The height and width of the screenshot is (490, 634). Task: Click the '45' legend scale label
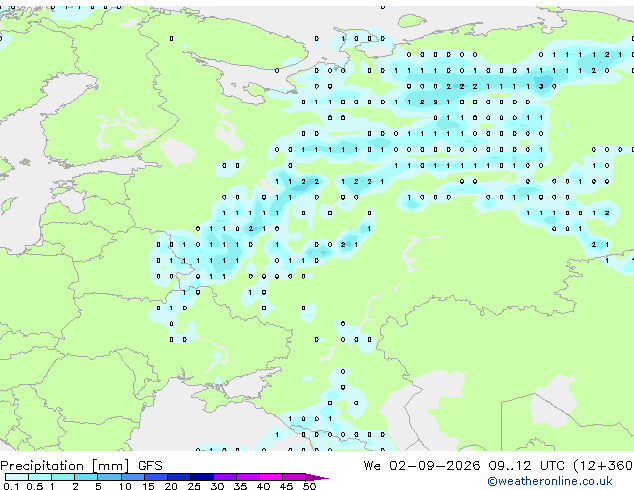[x=286, y=486]
